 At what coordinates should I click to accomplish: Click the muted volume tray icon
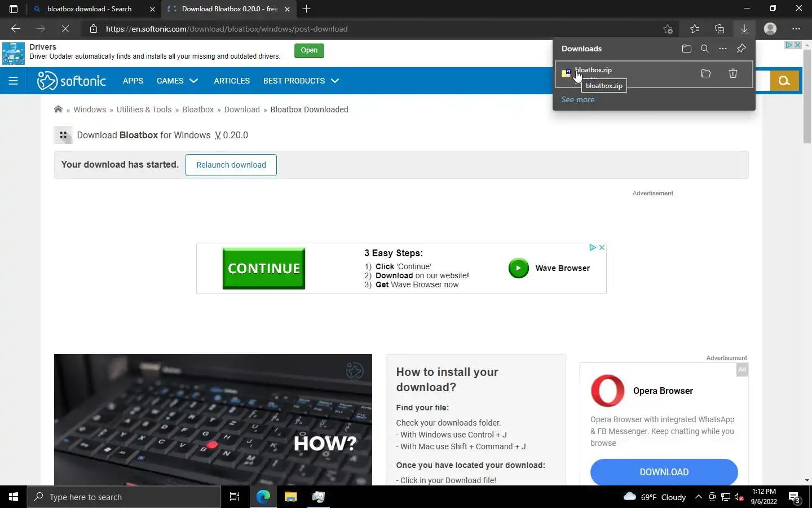(739, 497)
